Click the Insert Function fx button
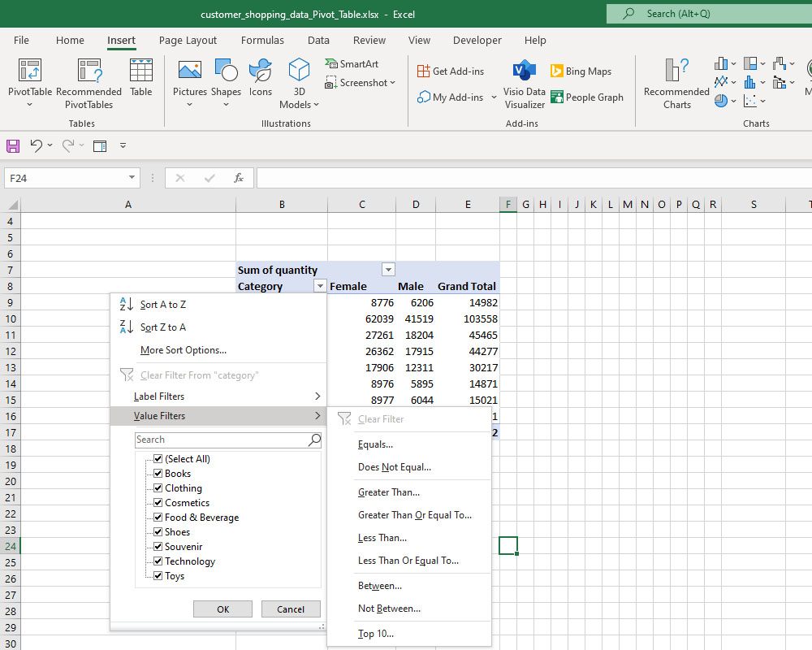Screen dimensions: 812x650 click(239, 178)
